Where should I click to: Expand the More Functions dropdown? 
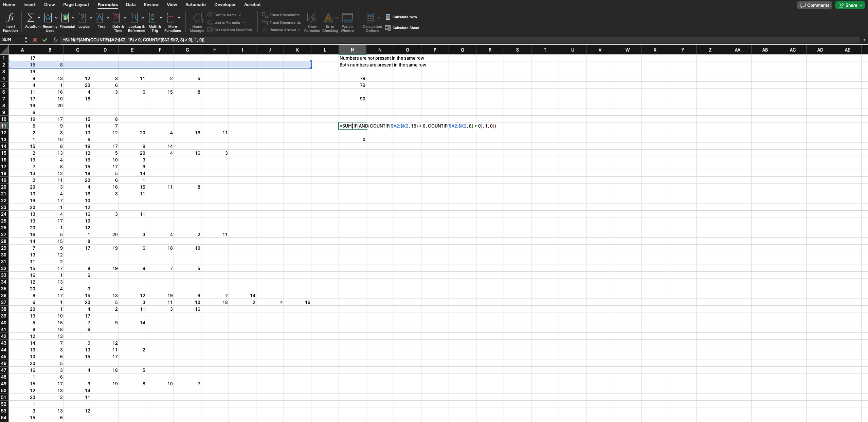tap(179, 18)
